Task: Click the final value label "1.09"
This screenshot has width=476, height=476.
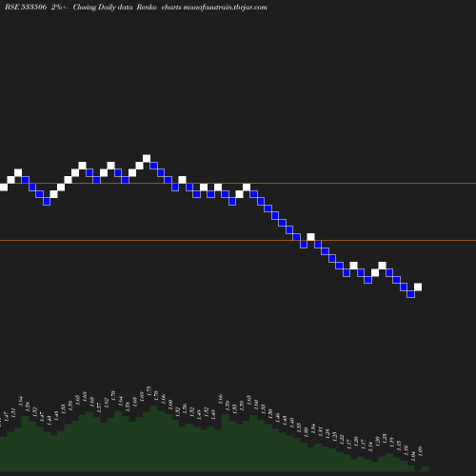Action: coord(421,451)
